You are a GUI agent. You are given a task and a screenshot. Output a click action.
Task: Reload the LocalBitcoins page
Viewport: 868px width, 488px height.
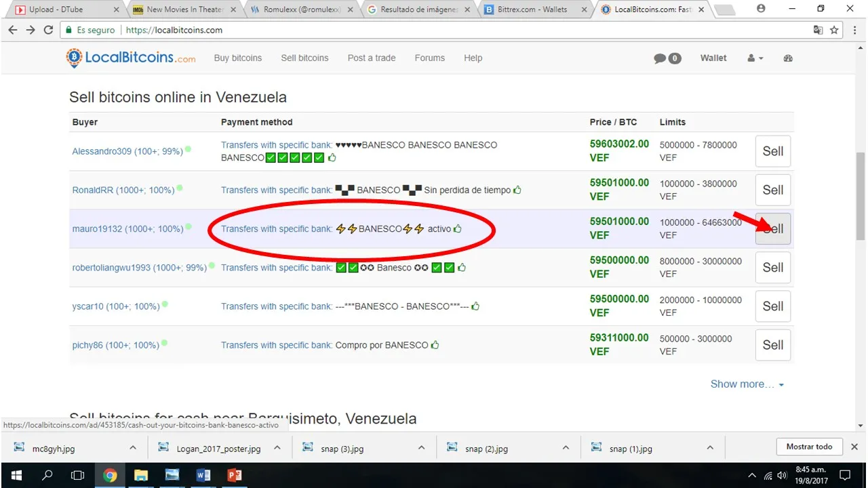48,30
